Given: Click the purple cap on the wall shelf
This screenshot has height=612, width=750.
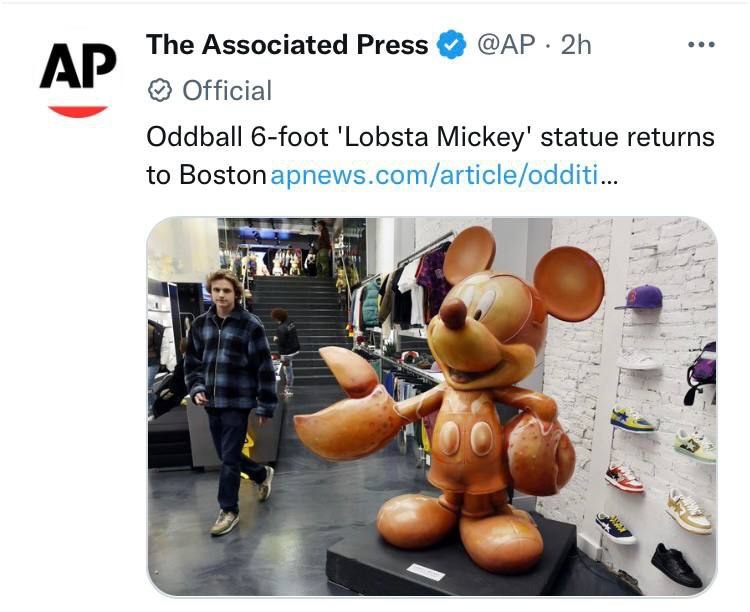Looking at the screenshot, I should (x=640, y=297).
